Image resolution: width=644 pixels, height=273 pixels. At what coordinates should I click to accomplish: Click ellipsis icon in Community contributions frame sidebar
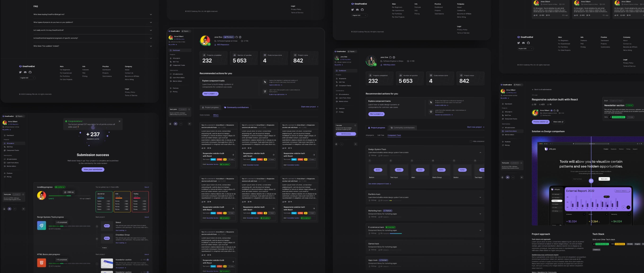pyautogui.click(x=181, y=124)
